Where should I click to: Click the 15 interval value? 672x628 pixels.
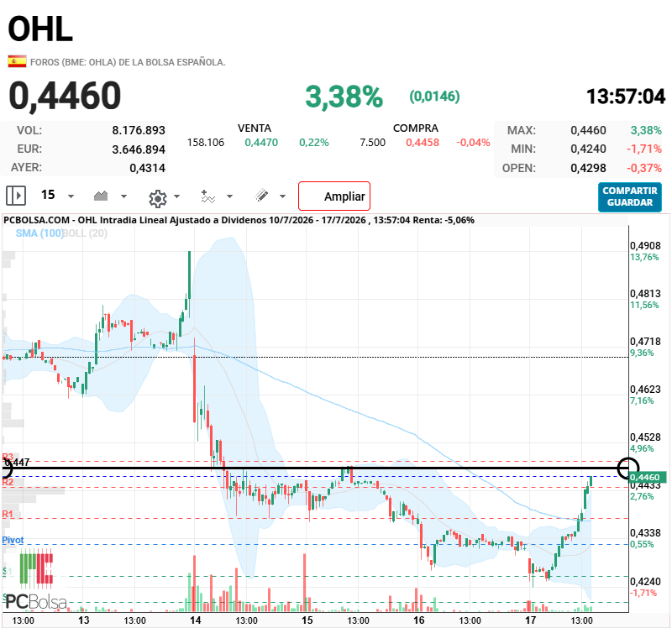point(48,195)
